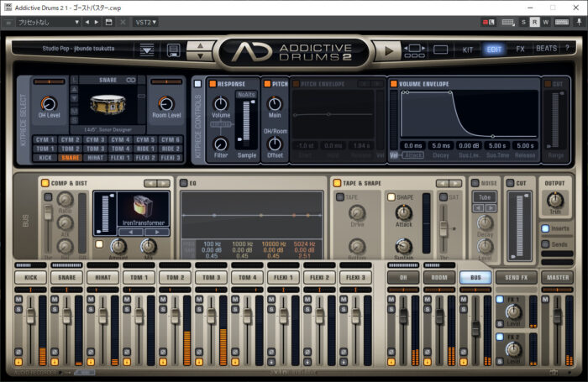The image size is (588, 382).
Task: Toggle the host R automation read button
Action: (x=534, y=22)
